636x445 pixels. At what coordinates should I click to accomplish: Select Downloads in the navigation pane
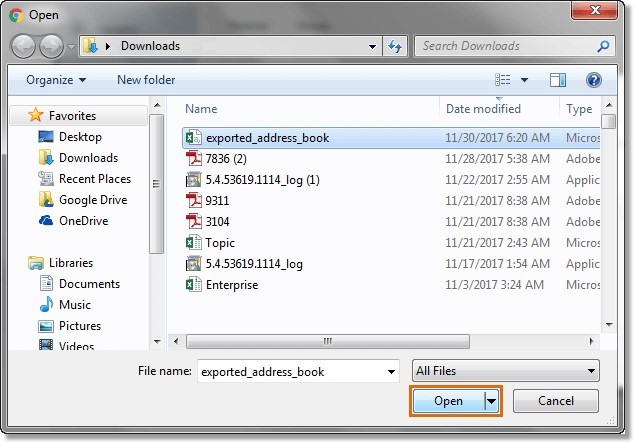tap(88, 158)
